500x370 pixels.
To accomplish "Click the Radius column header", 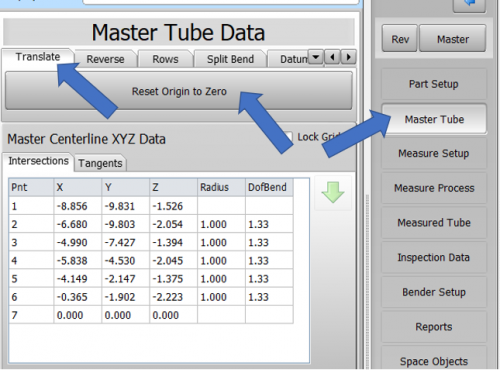I will tap(222, 187).
